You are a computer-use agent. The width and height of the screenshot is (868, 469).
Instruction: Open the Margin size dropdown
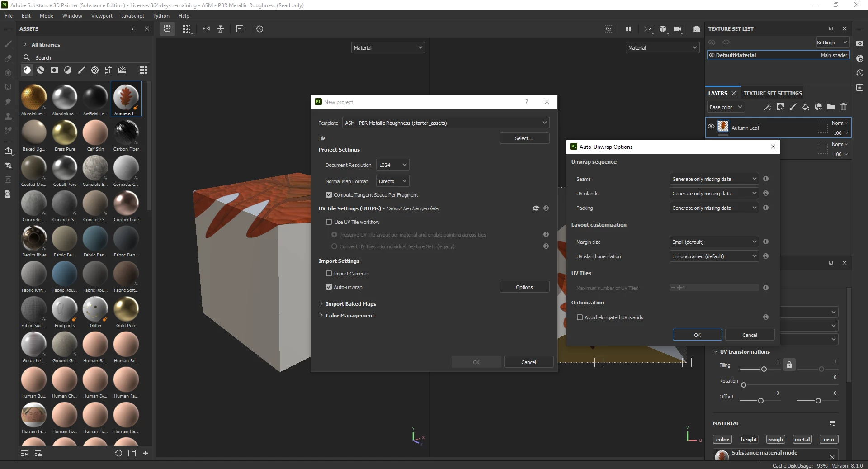pyautogui.click(x=714, y=242)
